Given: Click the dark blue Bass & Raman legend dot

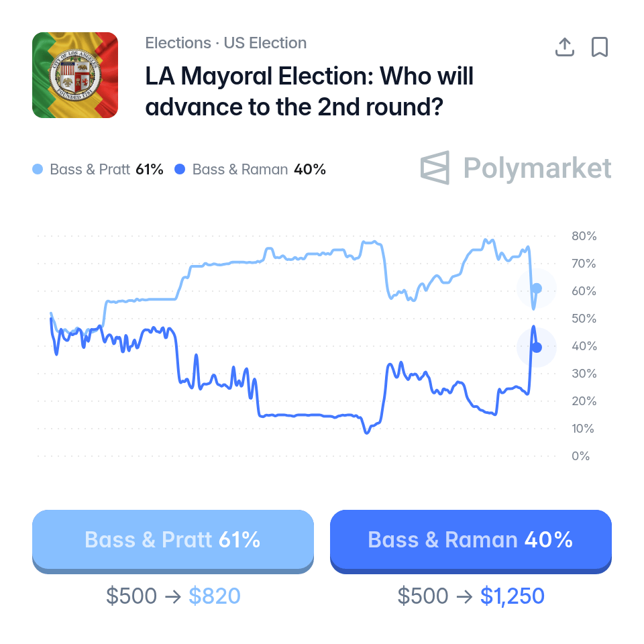Looking at the screenshot, I should coord(180,169).
